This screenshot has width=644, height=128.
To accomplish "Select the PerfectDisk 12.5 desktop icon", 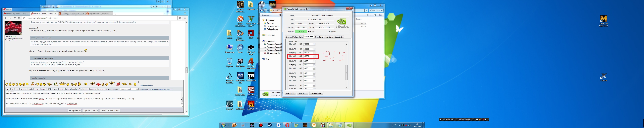I will point(240,78).
